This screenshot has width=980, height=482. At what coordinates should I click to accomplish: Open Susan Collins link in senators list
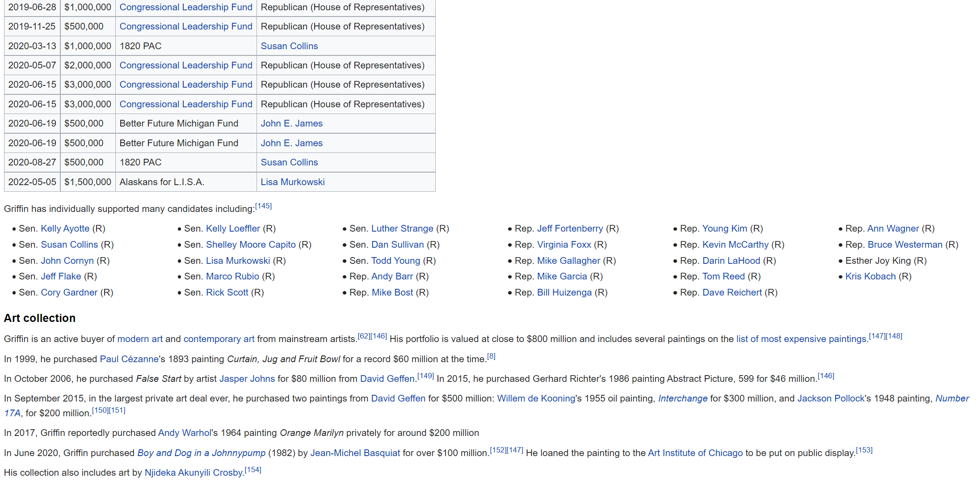69,245
